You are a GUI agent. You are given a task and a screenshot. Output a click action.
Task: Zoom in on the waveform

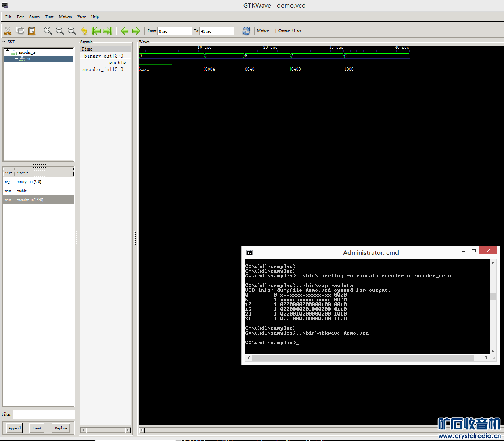point(60,31)
